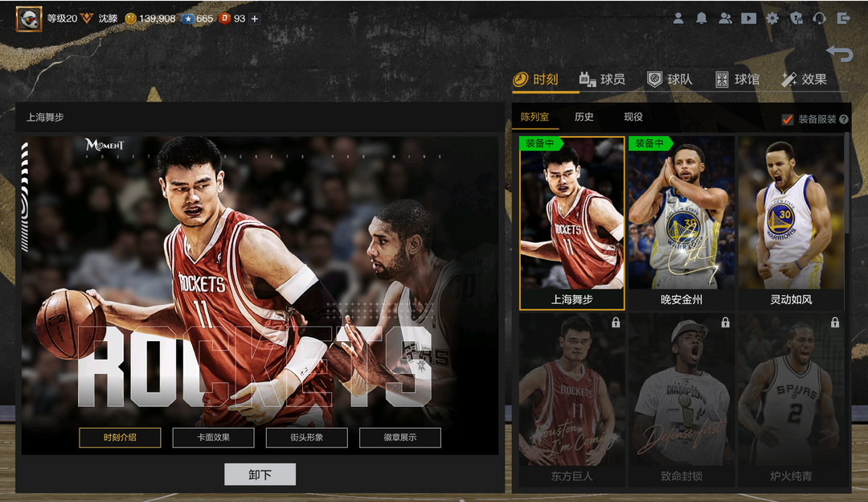
Task: Select the 晚安金州 moment card
Action: 682,224
